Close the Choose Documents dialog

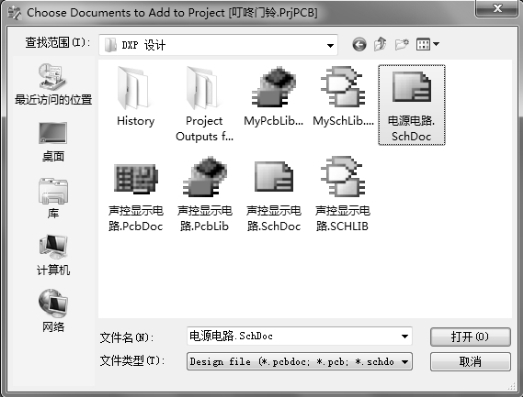click(497, 8)
